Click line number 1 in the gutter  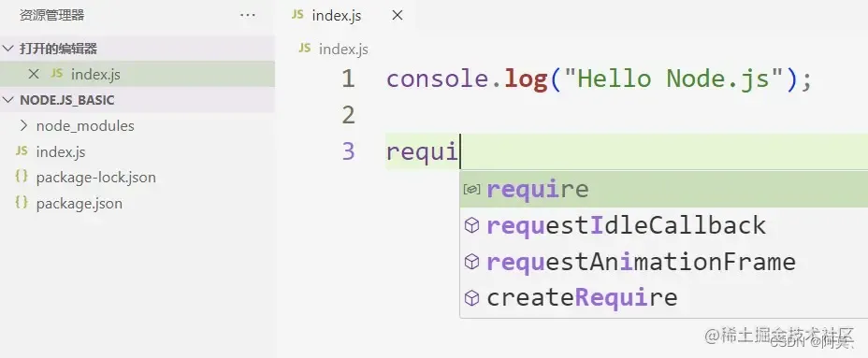348,79
